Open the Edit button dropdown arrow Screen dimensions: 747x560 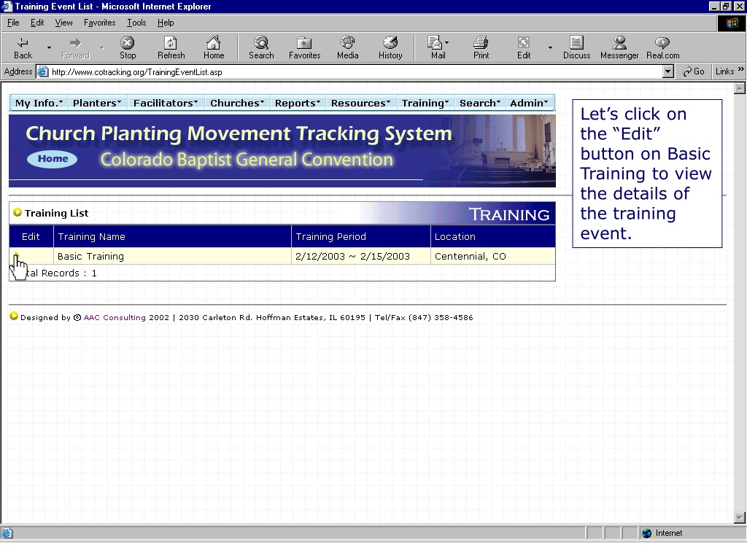(550, 47)
